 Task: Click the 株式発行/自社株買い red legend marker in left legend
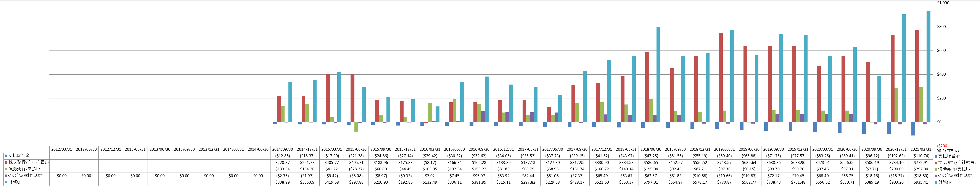6,163
